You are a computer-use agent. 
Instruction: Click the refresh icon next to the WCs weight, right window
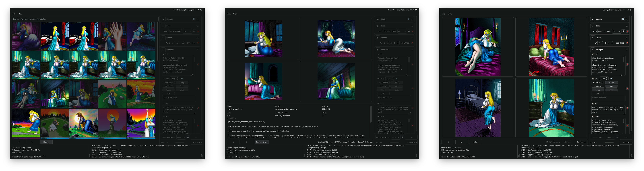click(x=611, y=79)
